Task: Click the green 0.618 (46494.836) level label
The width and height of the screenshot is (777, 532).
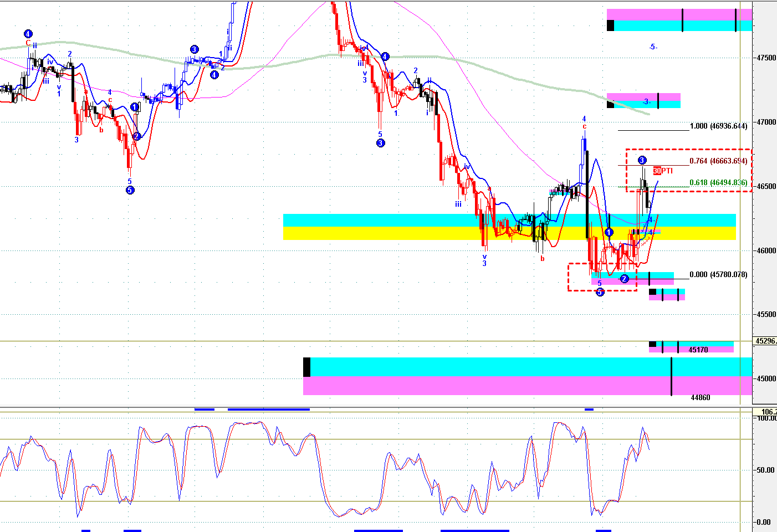Action: coord(718,183)
